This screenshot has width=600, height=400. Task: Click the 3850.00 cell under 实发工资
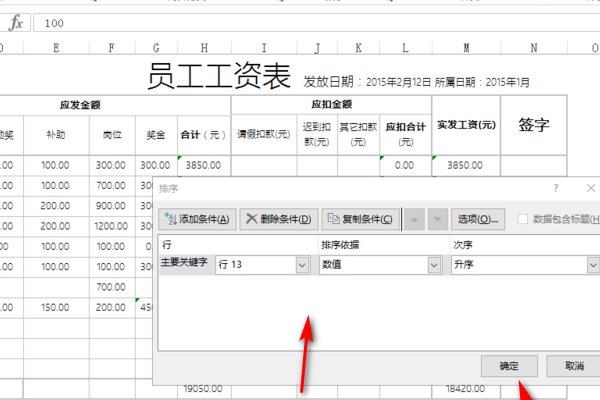click(x=466, y=165)
